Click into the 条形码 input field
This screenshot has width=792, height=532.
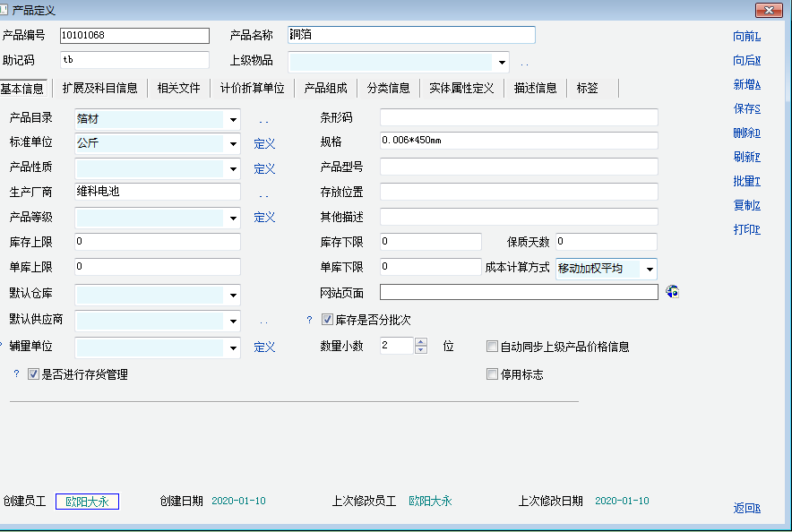[x=519, y=118]
